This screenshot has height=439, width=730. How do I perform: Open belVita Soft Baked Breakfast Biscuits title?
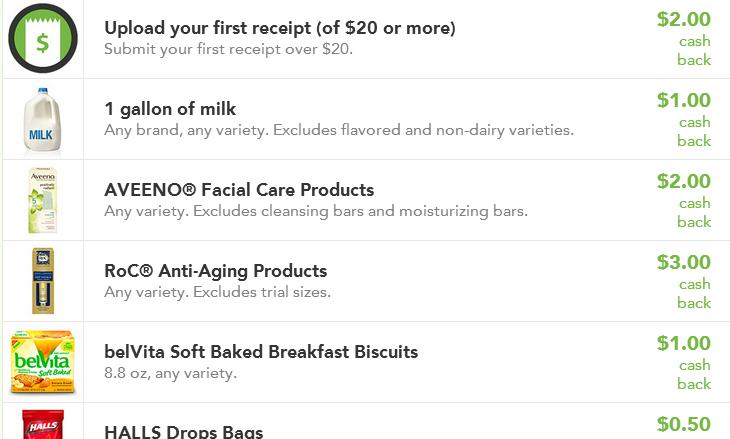(x=261, y=351)
